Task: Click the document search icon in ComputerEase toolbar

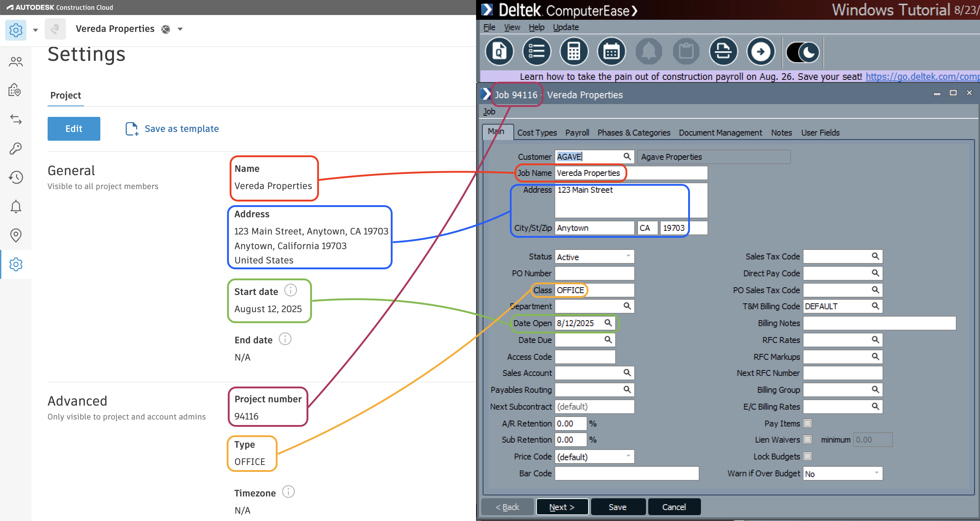Action: click(x=499, y=51)
